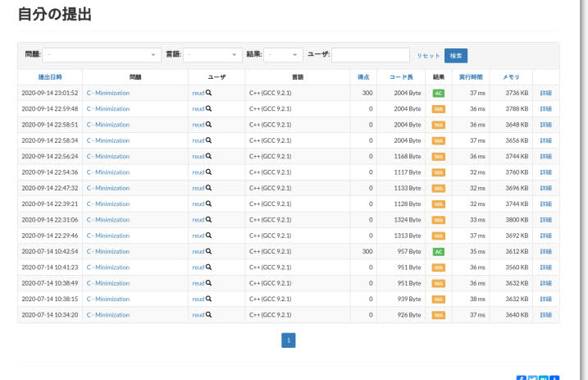Click WA badge of the 926 Byte submission
Image resolution: width=588 pixels, height=380 pixels.
coord(438,314)
